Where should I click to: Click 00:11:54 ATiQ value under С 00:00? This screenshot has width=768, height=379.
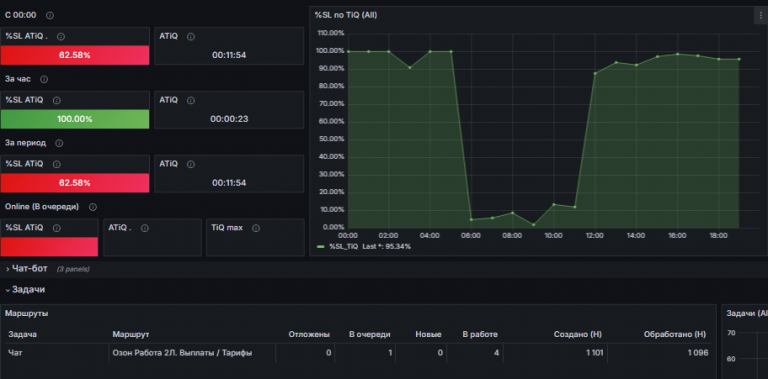229,55
